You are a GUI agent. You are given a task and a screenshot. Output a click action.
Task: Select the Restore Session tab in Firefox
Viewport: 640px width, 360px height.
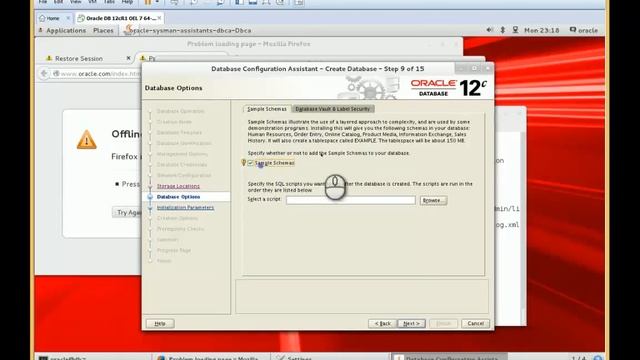[78, 58]
